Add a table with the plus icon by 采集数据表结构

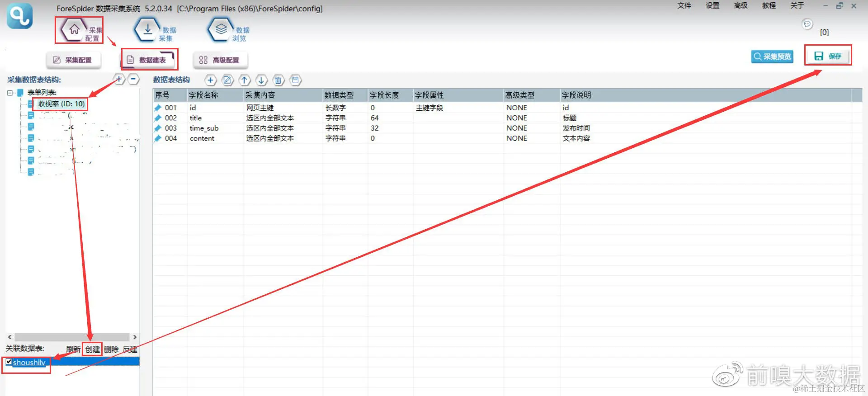[119, 80]
